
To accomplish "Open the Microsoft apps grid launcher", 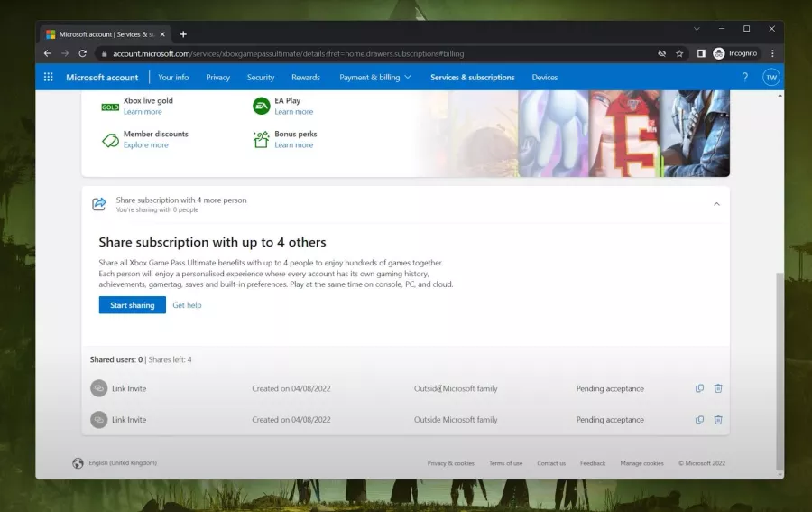I will (x=48, y=78).
